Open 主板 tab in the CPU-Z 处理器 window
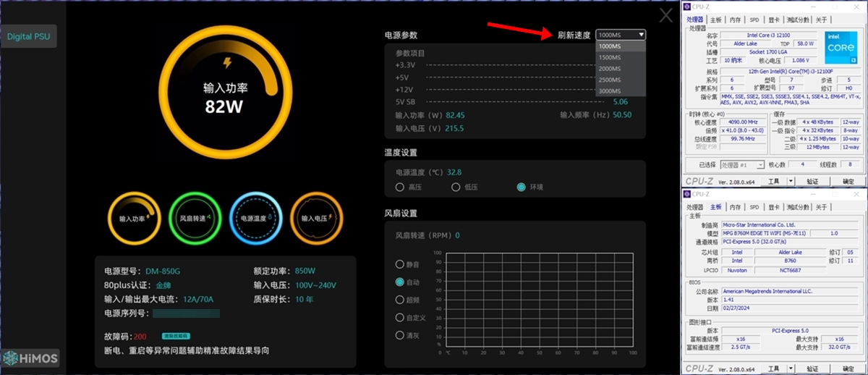 coord(715,20)
